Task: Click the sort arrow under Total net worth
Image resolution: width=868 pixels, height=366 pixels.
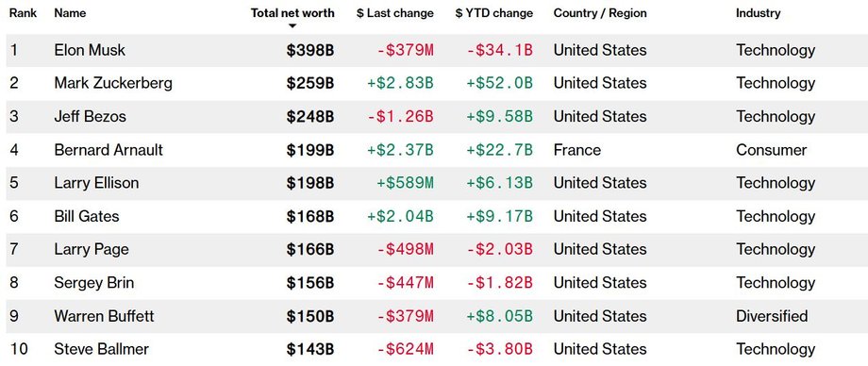Action: coord(292,26)
